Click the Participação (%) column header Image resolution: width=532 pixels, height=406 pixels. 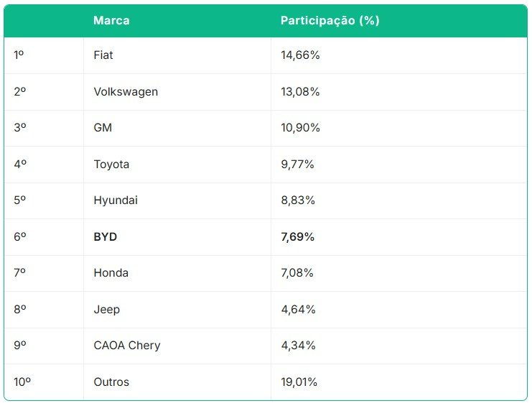pyautogui.click(x=330, y=20)
